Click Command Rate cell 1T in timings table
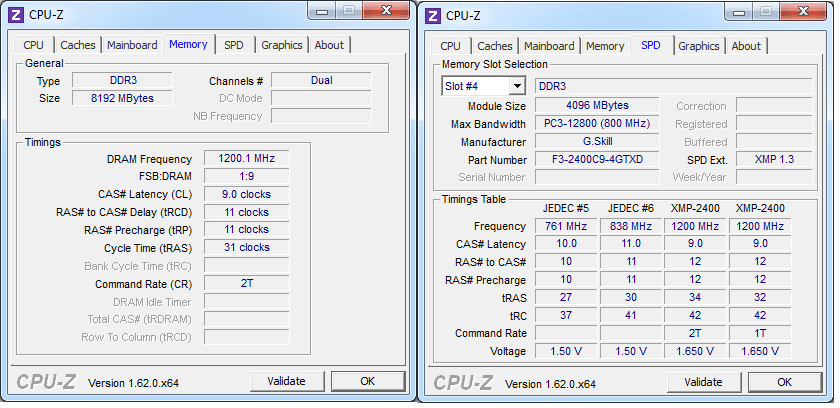 760,333
